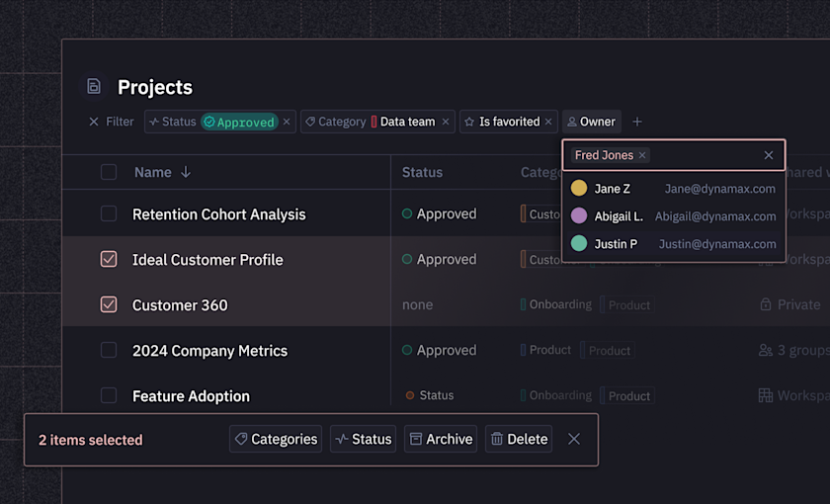The width and height of the screenshot is (830, 504).
Task: Remove the Is favorited filter
Action: pos(548,122)
